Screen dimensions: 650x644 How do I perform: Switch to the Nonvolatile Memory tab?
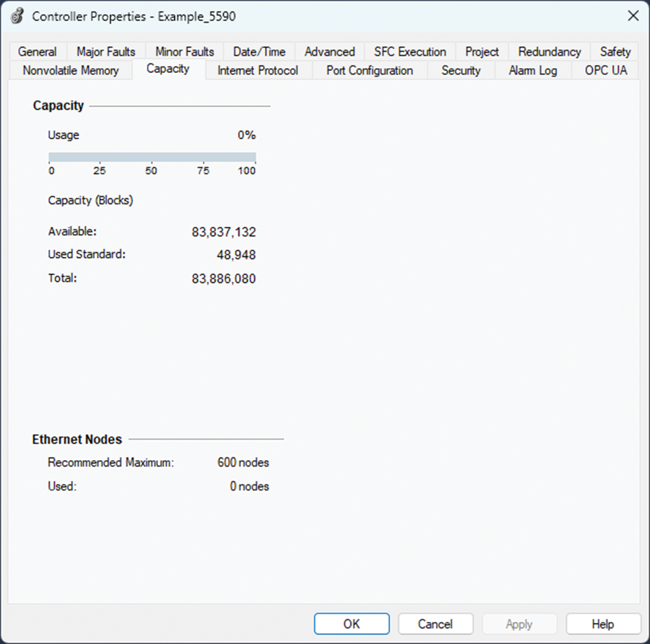[x=70, y=71]
